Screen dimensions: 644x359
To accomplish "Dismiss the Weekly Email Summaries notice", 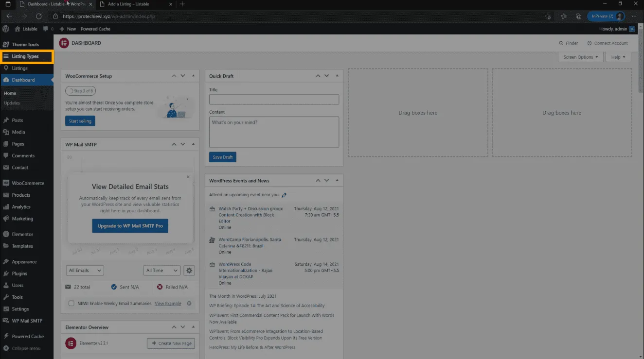I will pos(189,304).
